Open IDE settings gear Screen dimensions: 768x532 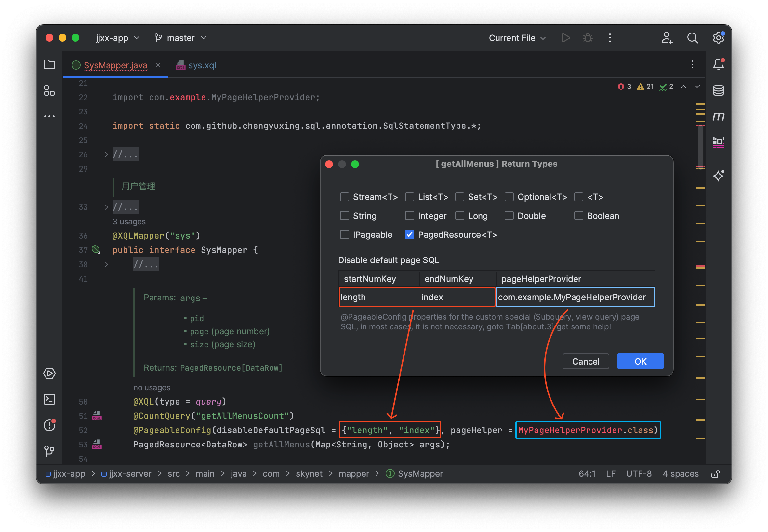click(718, 37)
